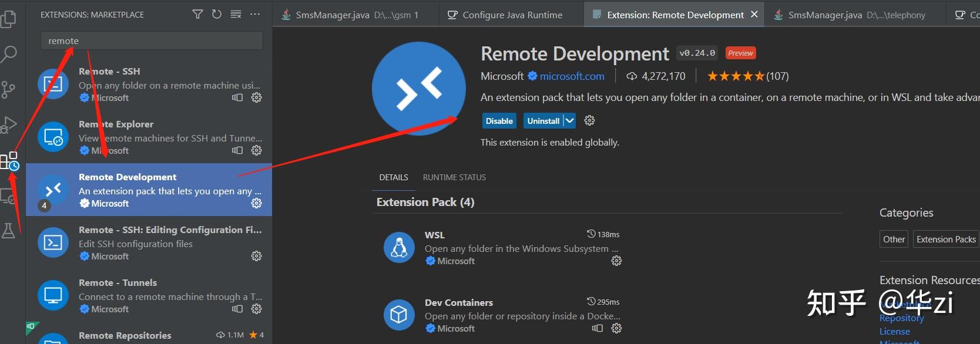980x344 pixels.
Task: Open the License resource link
Action: point(894,331)
